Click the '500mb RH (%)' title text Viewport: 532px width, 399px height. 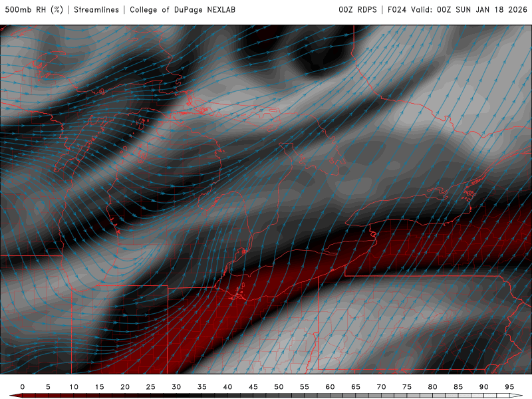point(34,9)
